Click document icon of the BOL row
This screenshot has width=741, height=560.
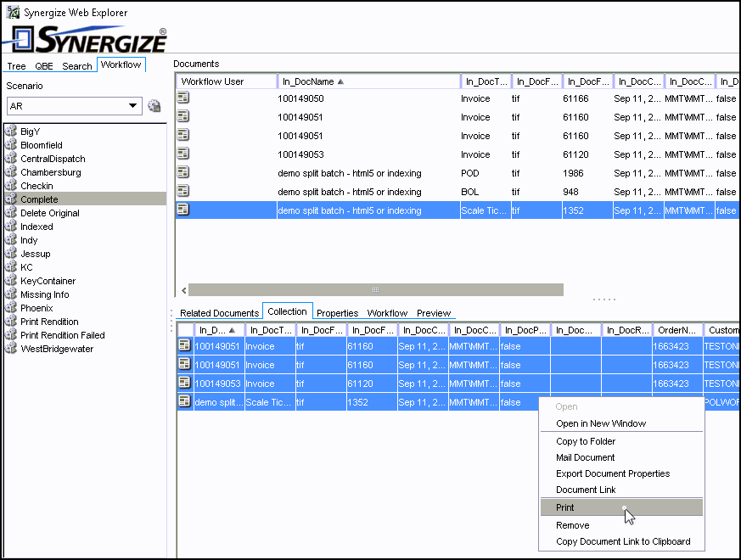(x=182, y=191)
